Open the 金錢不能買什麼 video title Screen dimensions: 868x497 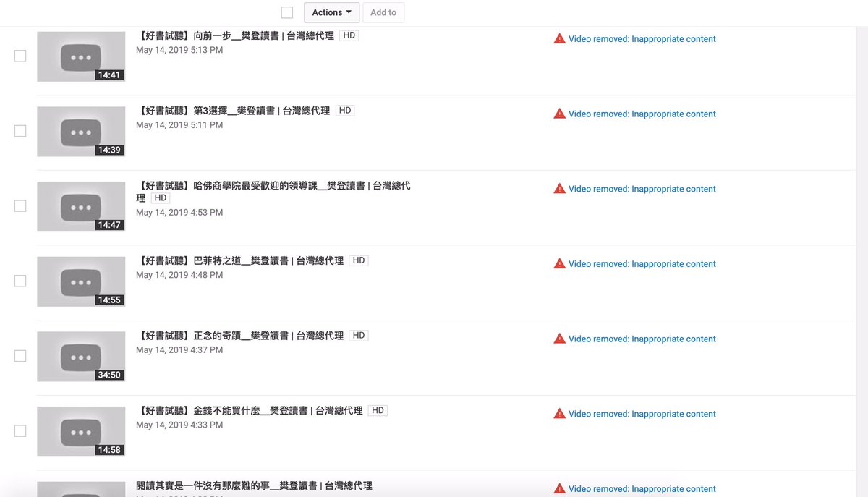click(250, 411)
